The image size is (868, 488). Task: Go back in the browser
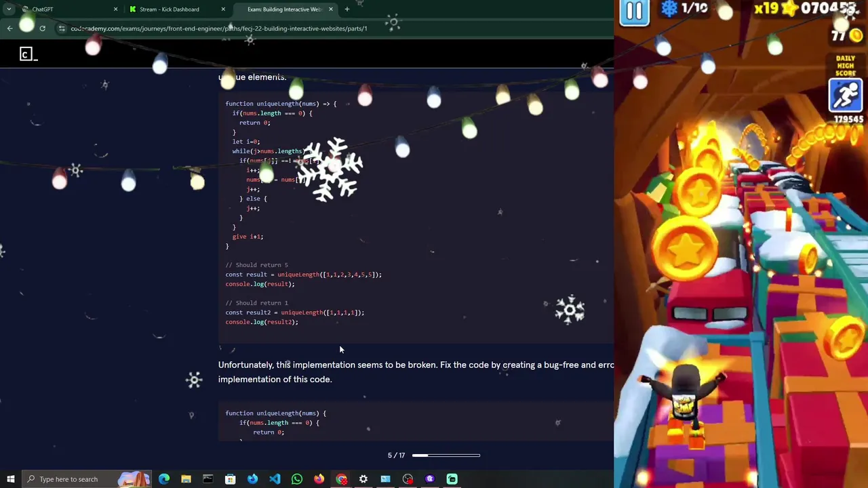point(9,28)
